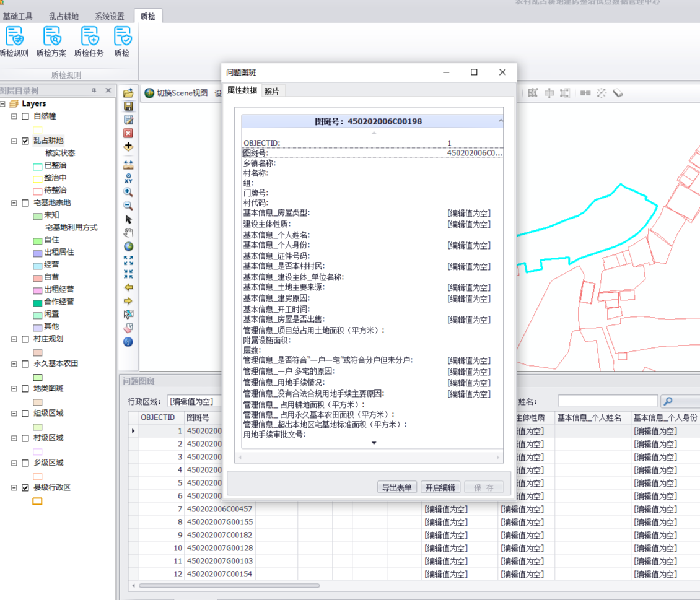
Task: Open the 系统设置 ribbon tab
Action: [110, 17]
